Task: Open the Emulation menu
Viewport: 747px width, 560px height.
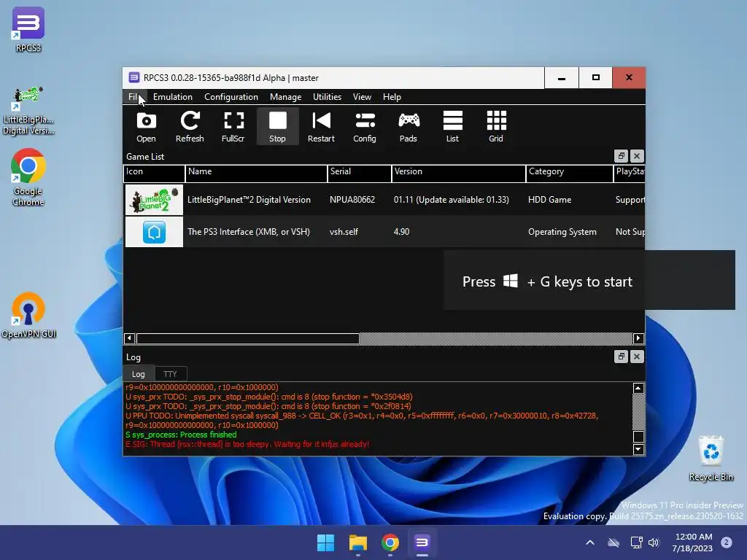Action: click(x=172, y=97)
